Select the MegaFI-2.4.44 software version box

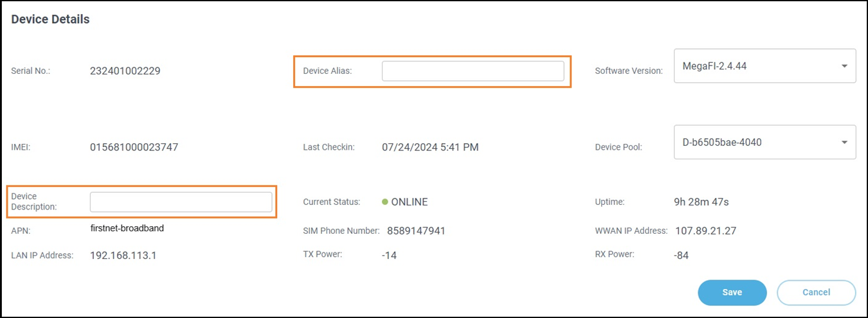764,66
